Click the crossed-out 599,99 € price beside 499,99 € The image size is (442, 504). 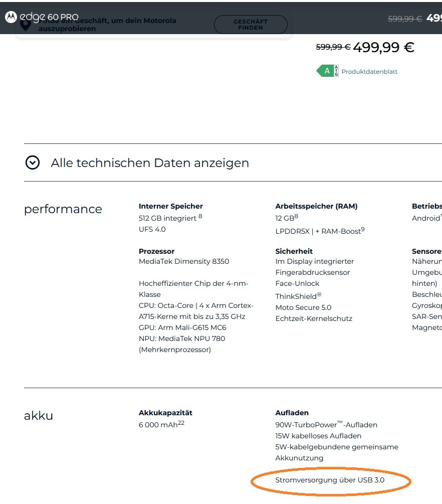tap(333, 47)
